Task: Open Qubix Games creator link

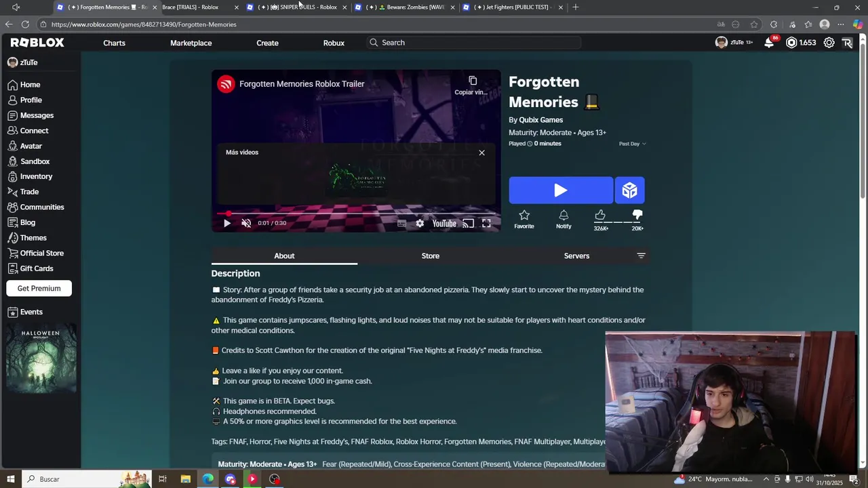Action: point(540,120)
